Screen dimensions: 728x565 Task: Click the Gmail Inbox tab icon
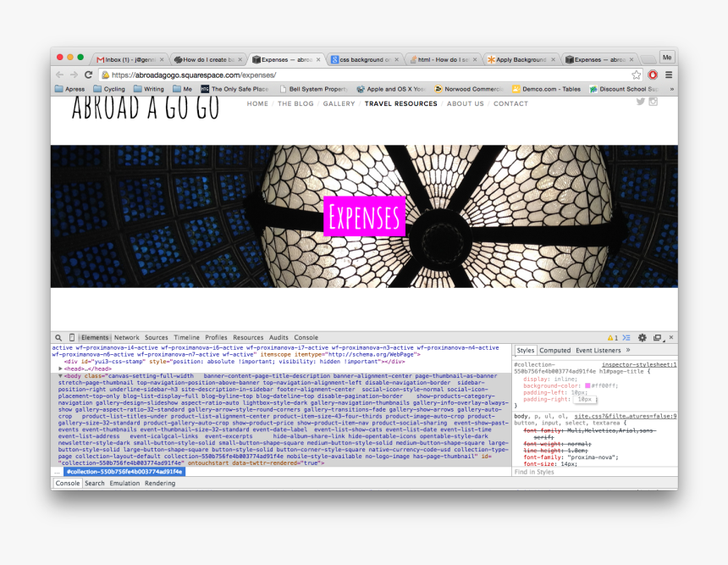coord(100,59)
